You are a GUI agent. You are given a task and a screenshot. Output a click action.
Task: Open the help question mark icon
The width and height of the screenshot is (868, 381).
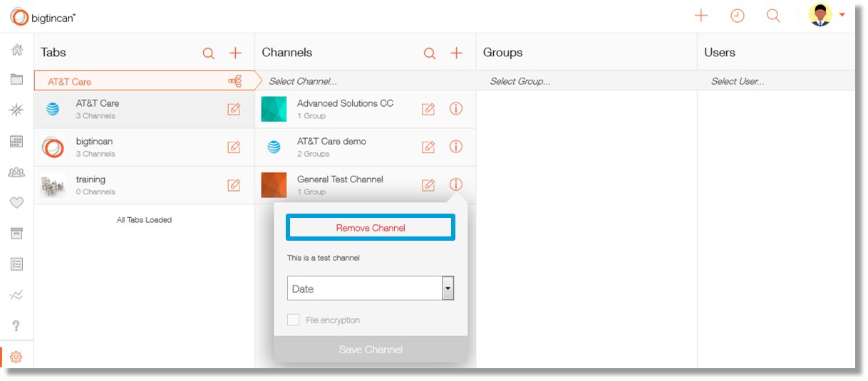click(17, 326)
